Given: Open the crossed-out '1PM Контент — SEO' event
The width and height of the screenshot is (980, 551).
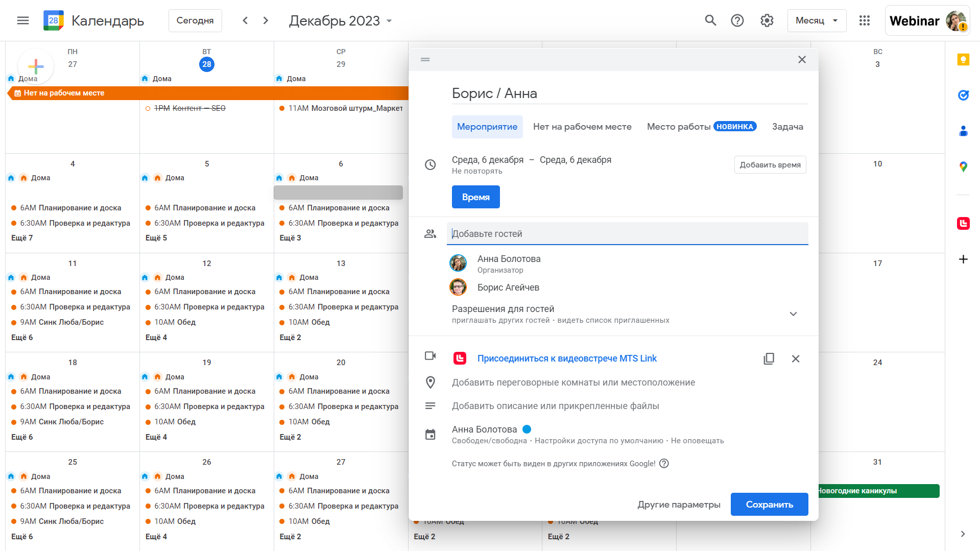Looking at the screenshot, I should 185,108.
